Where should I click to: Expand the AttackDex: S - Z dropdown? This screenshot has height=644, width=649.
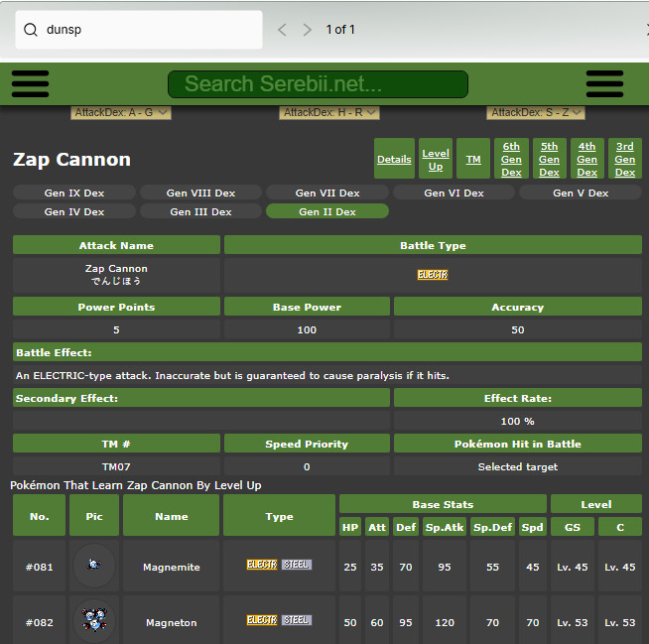coord(536,112)
